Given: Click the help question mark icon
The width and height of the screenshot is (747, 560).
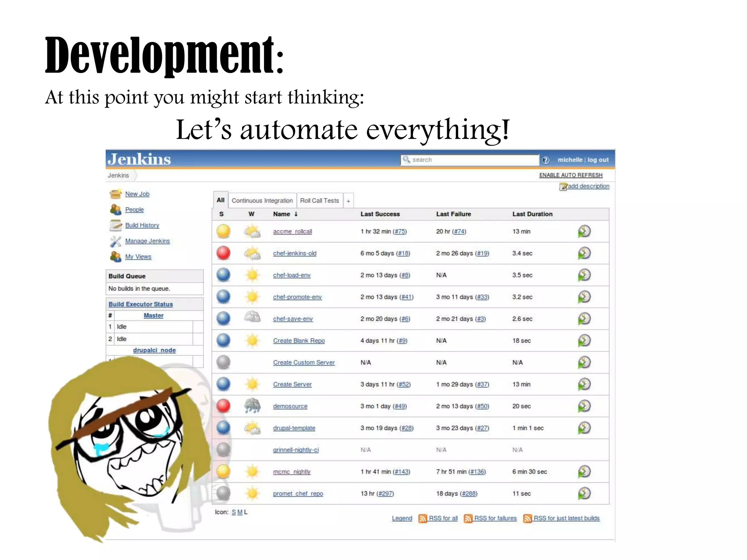Looking at the screenshot, I should pyautogui.click(x=545, y=160).
